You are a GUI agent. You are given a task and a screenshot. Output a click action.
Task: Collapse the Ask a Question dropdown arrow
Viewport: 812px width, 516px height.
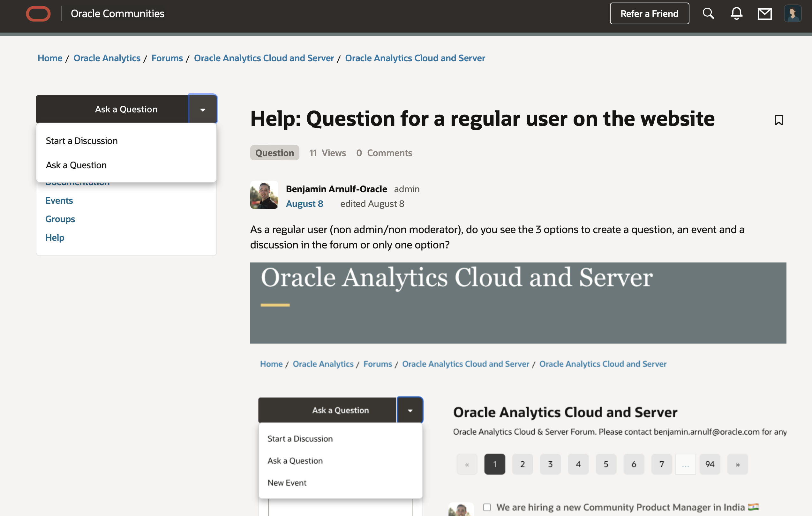point(203,109)
